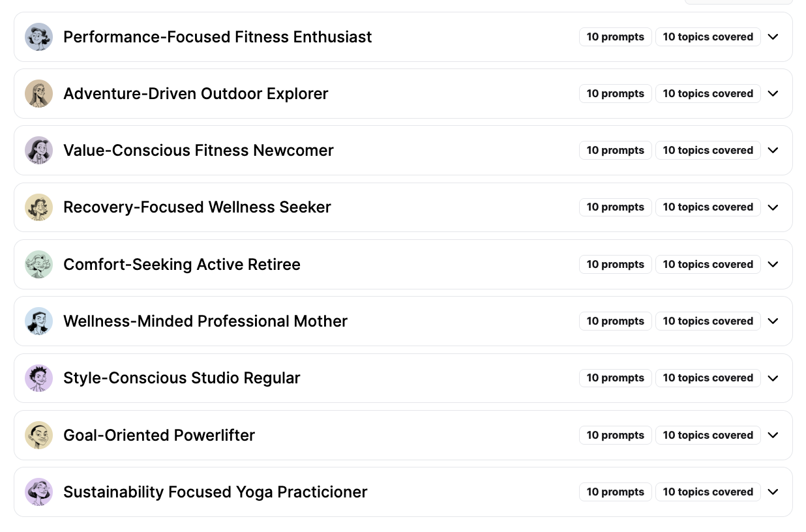Expand the Adventure-Driven Outdoor Explorer row chevron
The image size is (806, 532).
[773, 93]
